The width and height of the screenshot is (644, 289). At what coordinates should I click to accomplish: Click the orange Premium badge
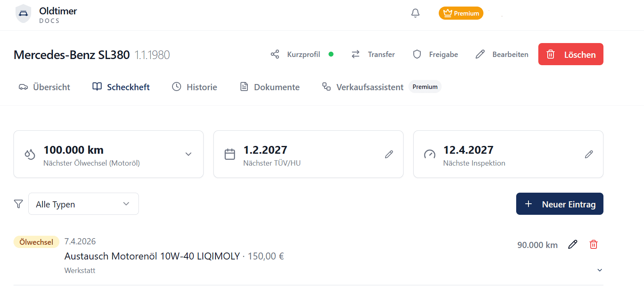[x=461, y=13]
